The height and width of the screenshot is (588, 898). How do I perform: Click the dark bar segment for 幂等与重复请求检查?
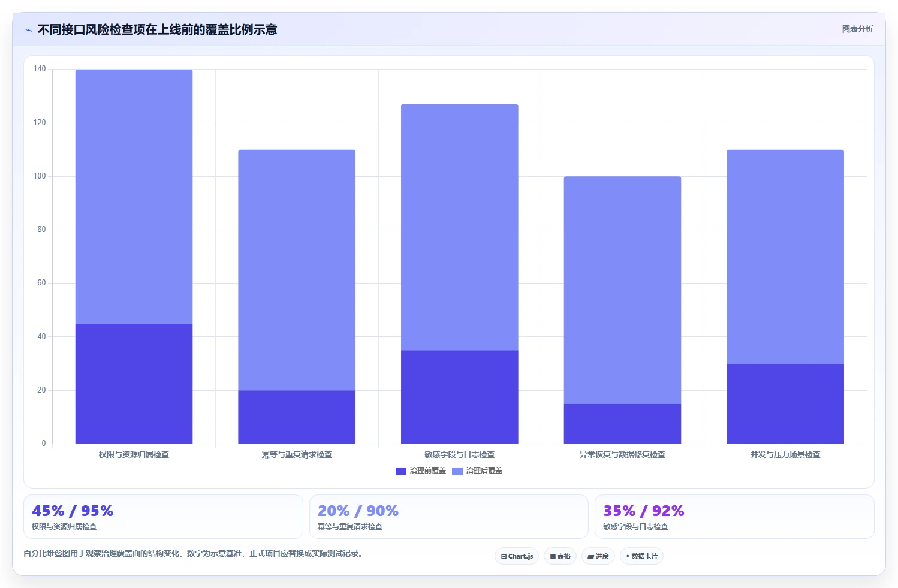tap(297, 417)
